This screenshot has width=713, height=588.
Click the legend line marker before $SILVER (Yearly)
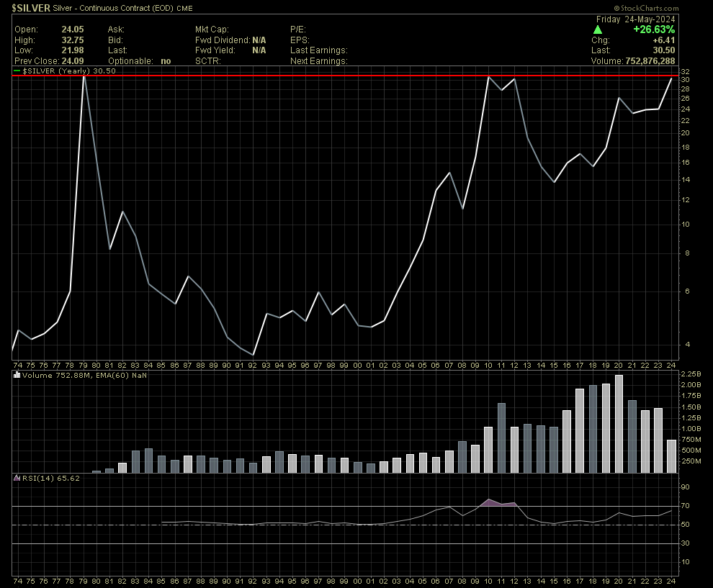[x=17, y=72]
